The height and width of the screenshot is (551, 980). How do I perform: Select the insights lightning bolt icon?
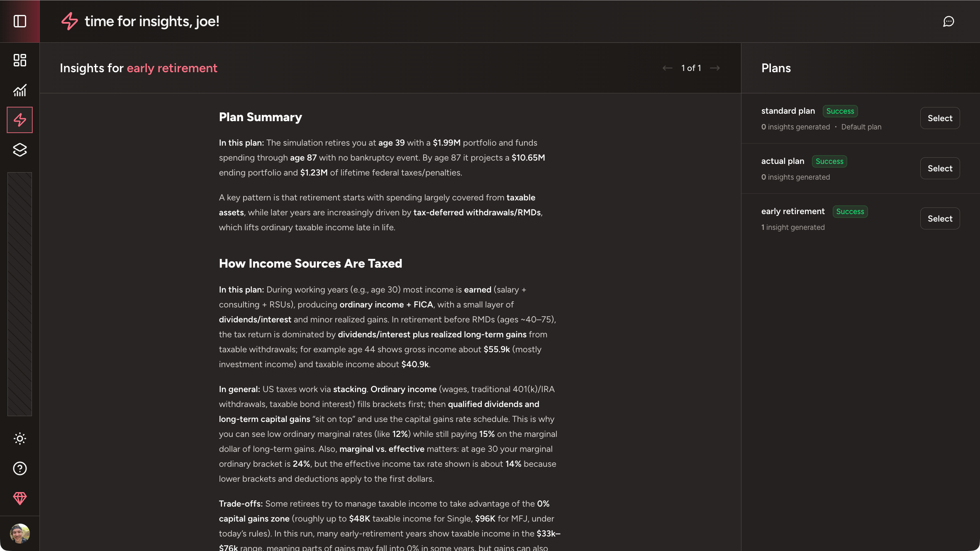coord(20,120)
